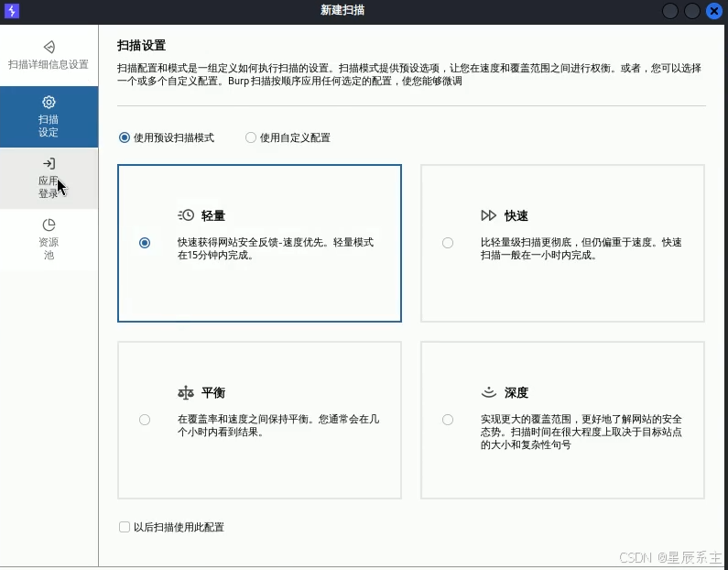Click the 平衡 scales icon
This screenshot has width=728, height=570.
coord(186,393)
